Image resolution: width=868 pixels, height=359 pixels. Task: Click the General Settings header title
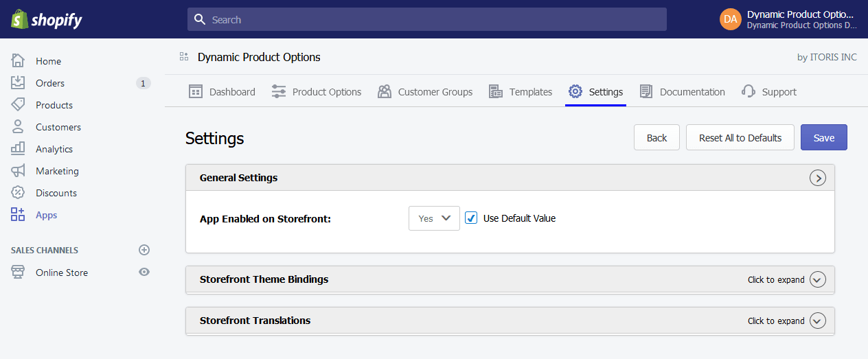click(238, 177)
